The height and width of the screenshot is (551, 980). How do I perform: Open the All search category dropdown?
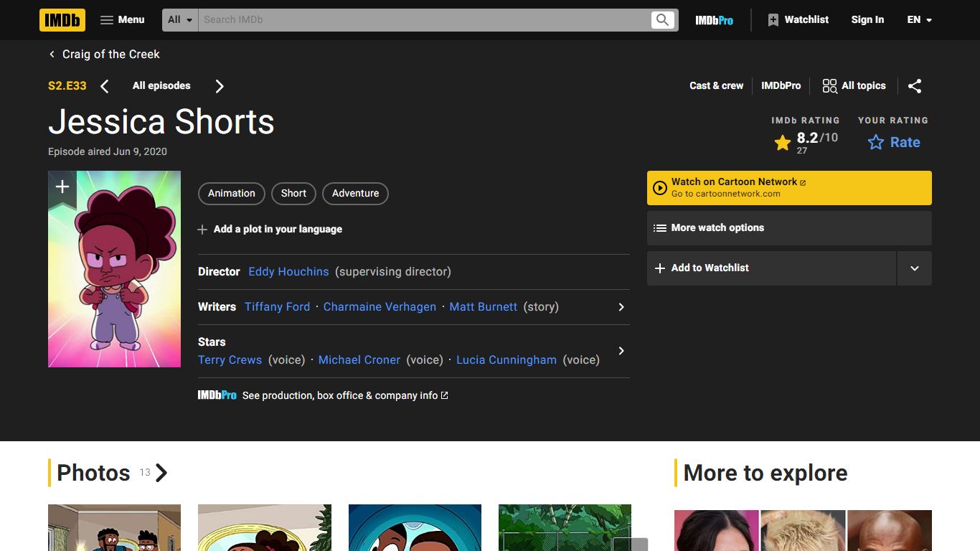pos(181,20)
